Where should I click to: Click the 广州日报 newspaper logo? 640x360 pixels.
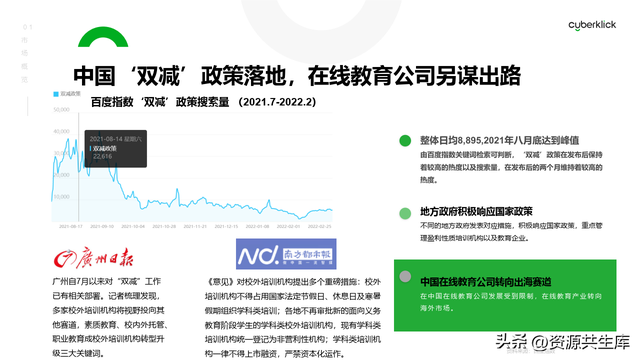93,258
